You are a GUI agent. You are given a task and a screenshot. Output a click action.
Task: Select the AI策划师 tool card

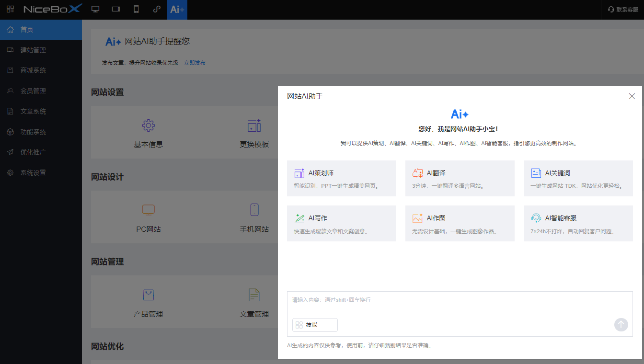click(x=341, y=178)
